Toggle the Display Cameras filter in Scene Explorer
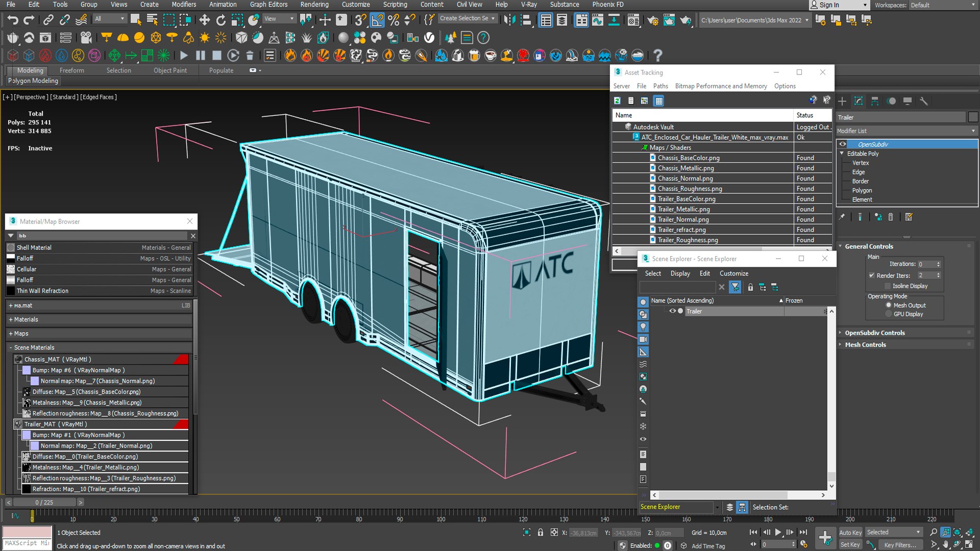980x551 pixels. 643,339
